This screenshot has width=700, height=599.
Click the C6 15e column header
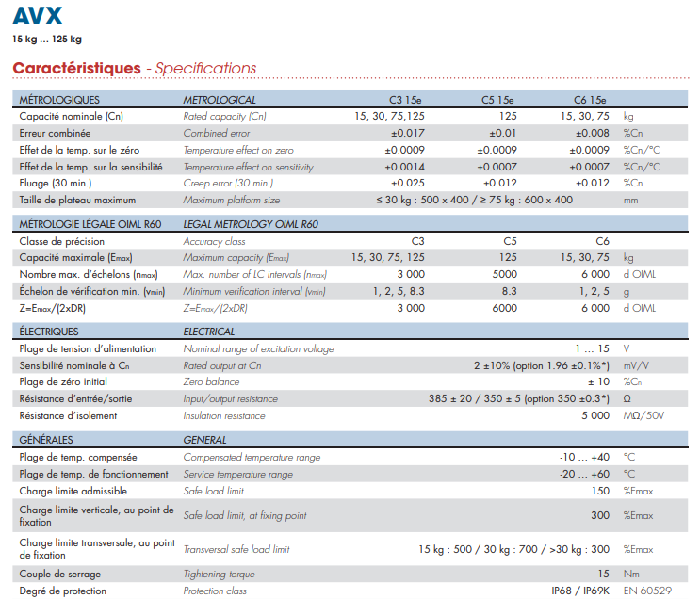tap(590, 100)
